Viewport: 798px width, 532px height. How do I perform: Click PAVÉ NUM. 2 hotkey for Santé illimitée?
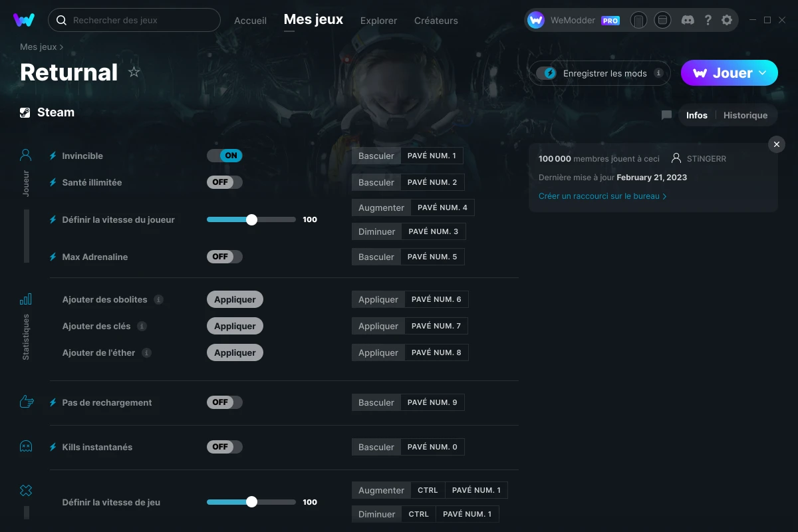click(x=432, y=182)
